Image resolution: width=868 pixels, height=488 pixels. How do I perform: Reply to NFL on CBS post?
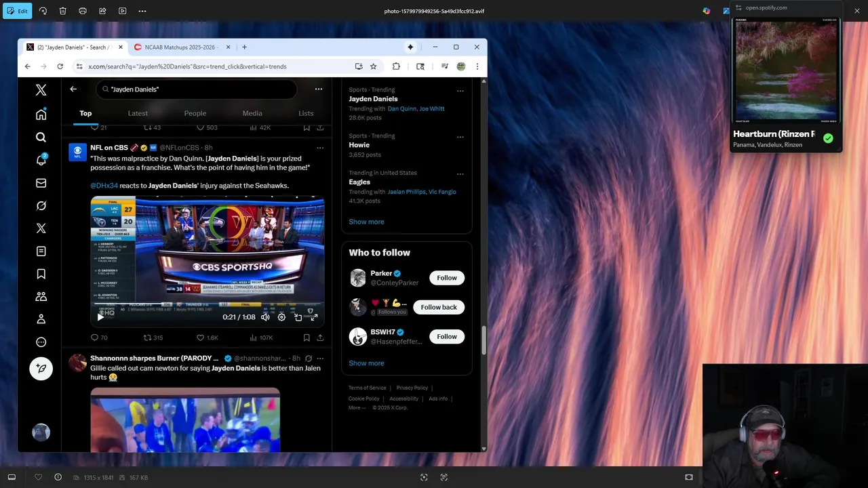coord(99,338)
